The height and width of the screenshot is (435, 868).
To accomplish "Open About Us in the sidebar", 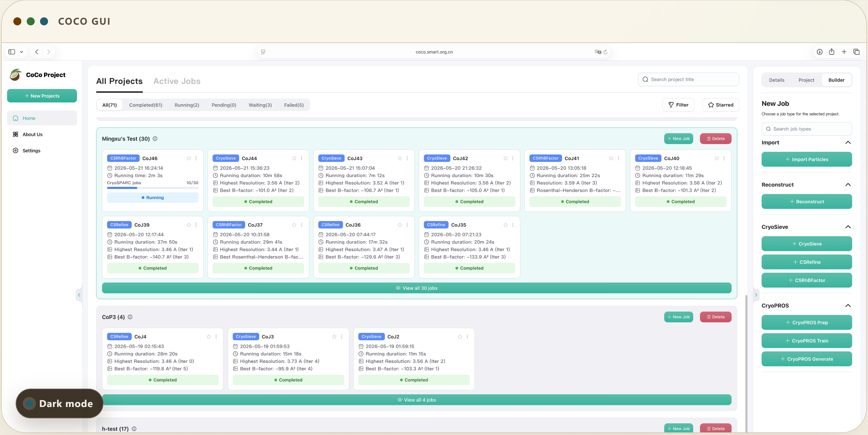I will [x=42, y=134].
